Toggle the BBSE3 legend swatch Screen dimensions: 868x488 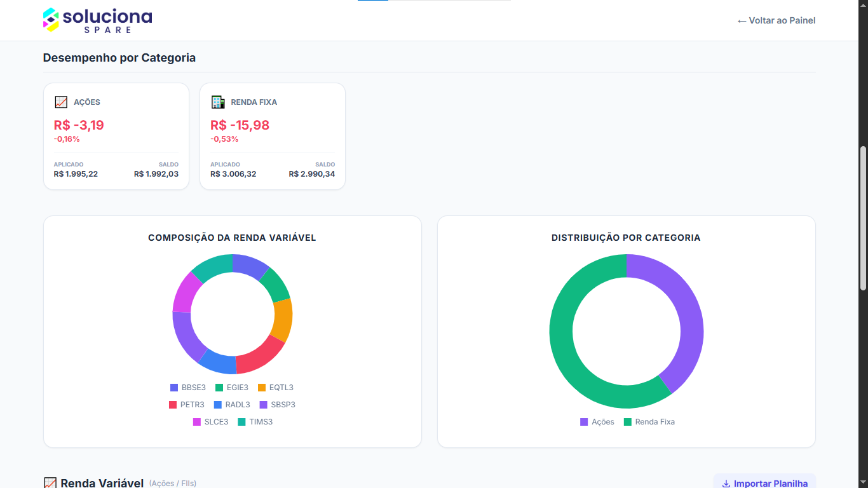coord(174,388)
